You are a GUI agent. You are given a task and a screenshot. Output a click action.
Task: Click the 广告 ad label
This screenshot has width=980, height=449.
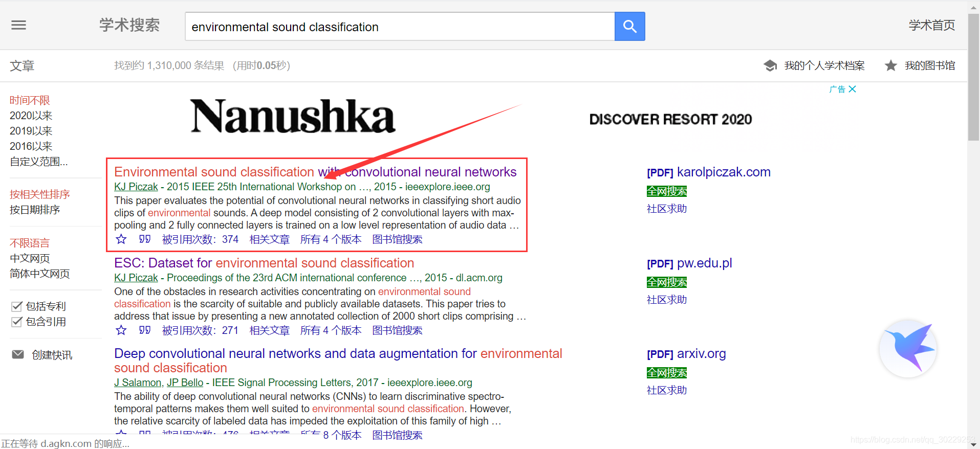(x=837, y=89)
